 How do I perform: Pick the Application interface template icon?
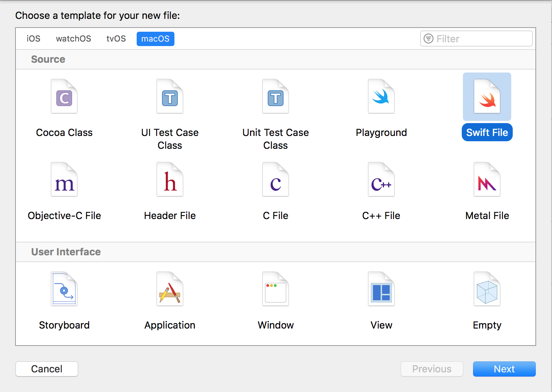tap(170, 289)
